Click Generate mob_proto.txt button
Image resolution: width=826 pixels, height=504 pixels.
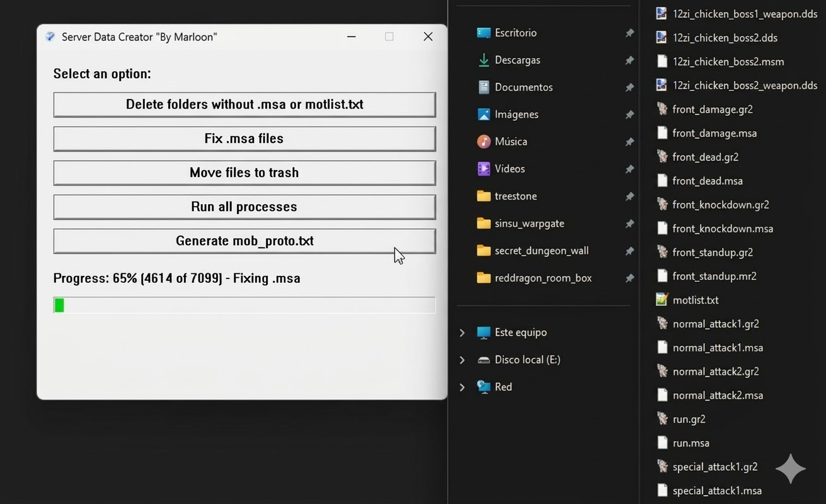pyautogui.click(x=244, y=241)
